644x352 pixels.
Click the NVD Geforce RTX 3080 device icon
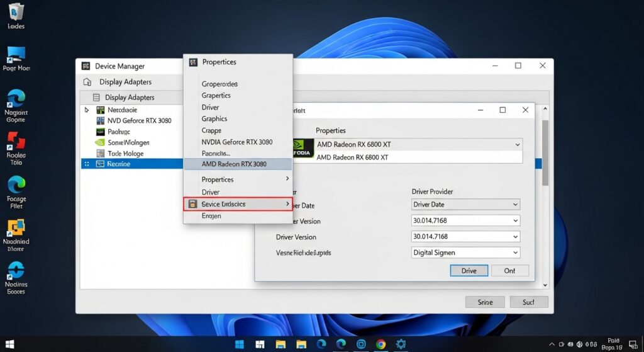tap(100, 120)
